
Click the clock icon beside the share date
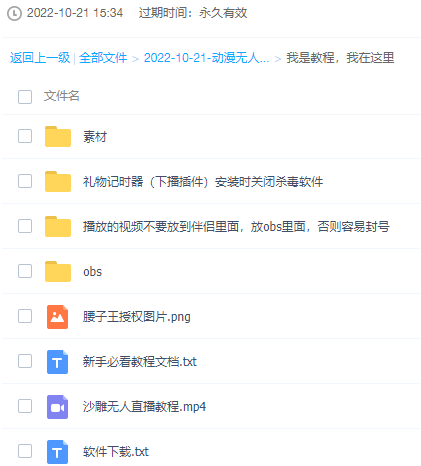coord(14,14)
